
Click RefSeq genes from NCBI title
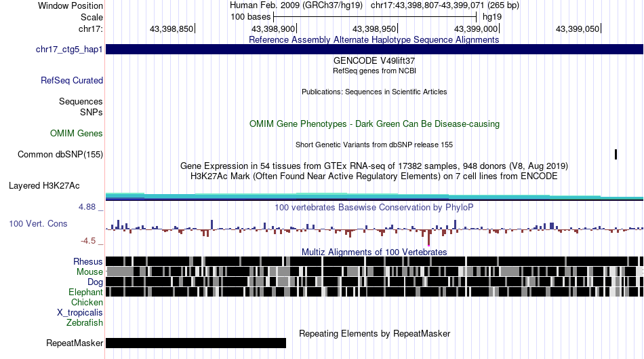(374, 71)
